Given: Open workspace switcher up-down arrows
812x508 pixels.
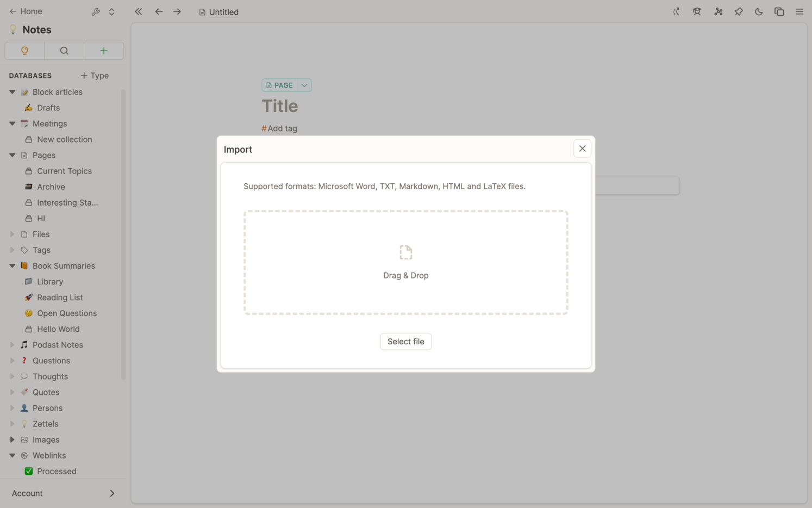Looking at the screenshot, I should (111, 11).
